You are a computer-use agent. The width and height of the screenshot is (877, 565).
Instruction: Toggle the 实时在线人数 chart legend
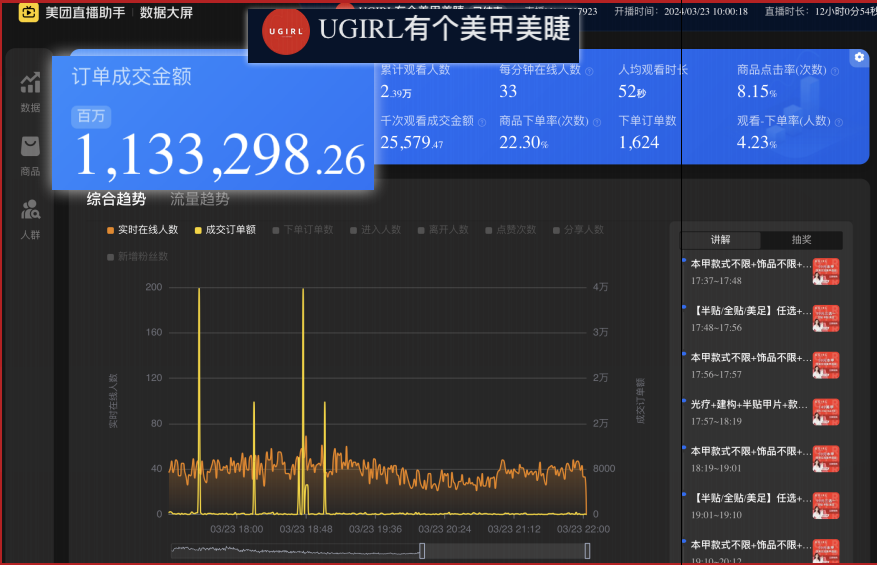[x=142, y=230]
